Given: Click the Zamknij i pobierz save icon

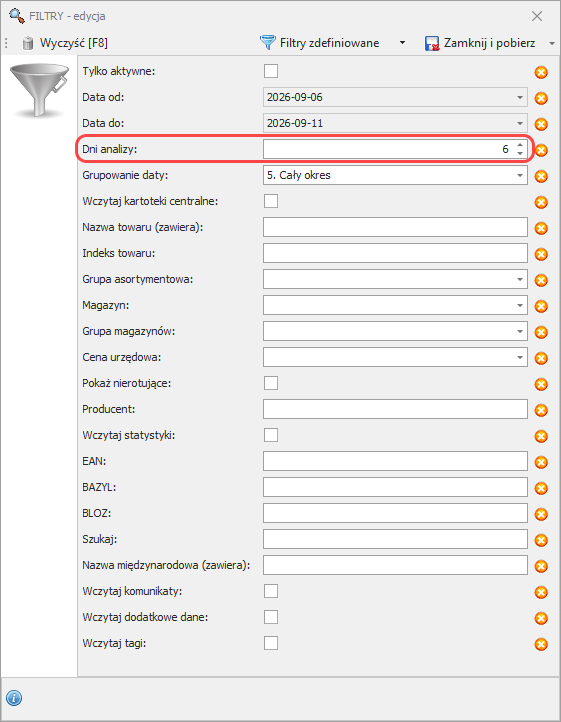Looking at the screenshot, I should [x=432, y=43].
